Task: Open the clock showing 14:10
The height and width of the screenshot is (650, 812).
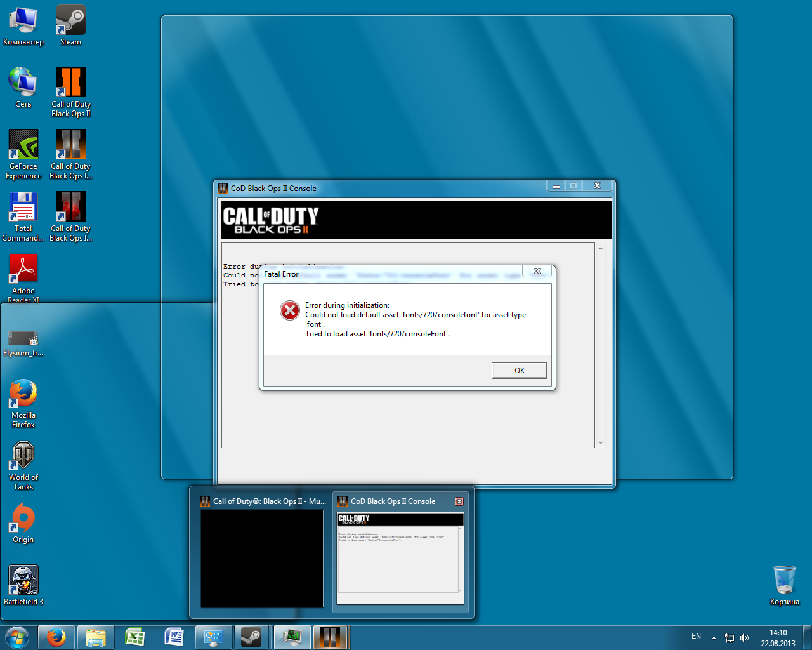Action: (x=778, y=638)
